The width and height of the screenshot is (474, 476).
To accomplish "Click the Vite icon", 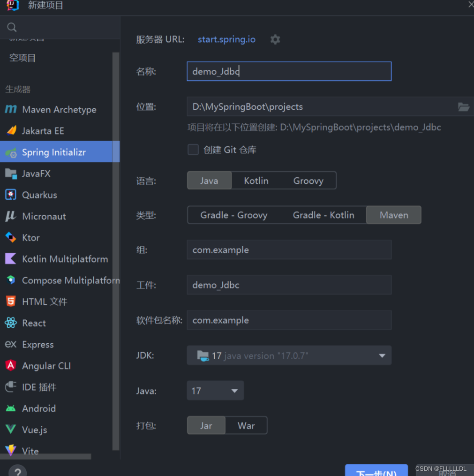I will [x=11, y=451].
